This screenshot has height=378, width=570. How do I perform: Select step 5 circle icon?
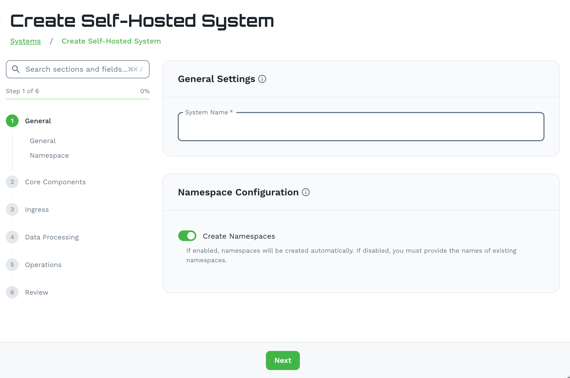coord(12,265)
